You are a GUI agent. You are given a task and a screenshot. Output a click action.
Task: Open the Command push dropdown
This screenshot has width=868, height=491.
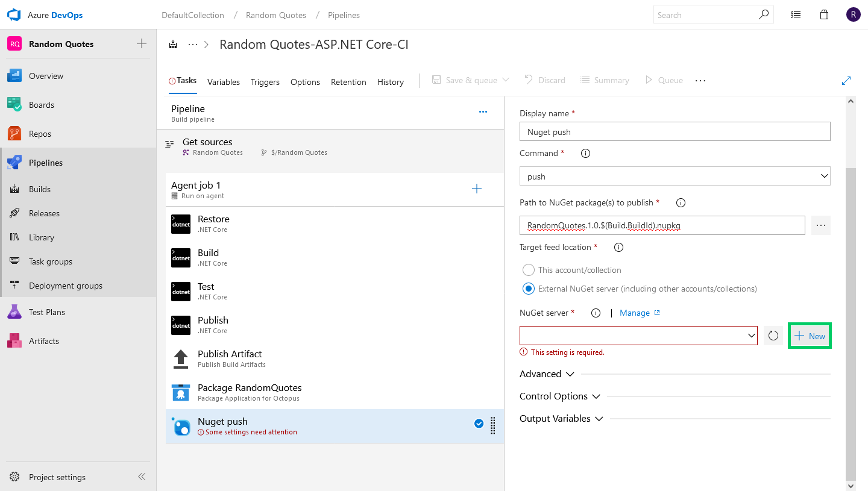[x=675, y=176]
